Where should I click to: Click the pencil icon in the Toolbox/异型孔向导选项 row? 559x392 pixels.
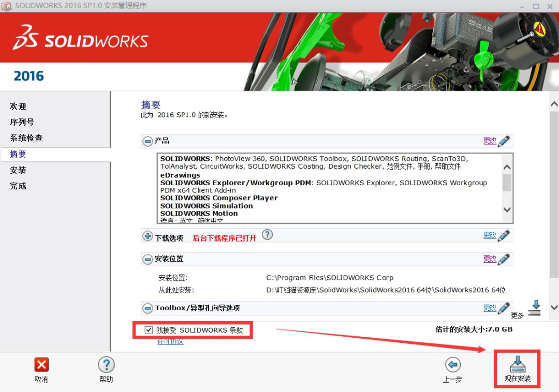pos(504,308)
